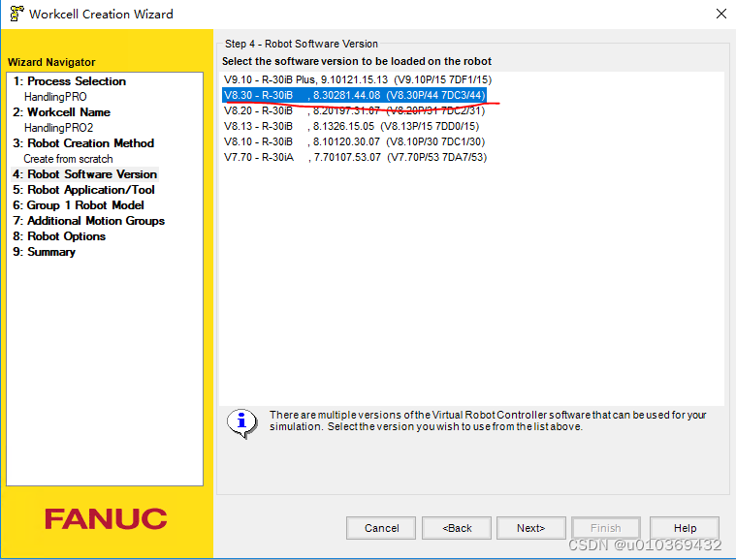Click the Workcell Creation Wizard title icon
Viewport: 736px width, 560px height.
pos(16,14)
